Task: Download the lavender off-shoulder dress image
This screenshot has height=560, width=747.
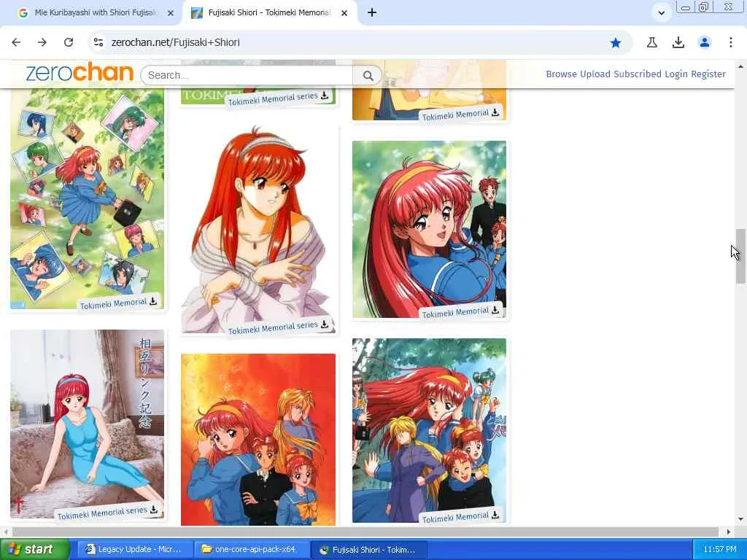Action: [x=325, y=324]
